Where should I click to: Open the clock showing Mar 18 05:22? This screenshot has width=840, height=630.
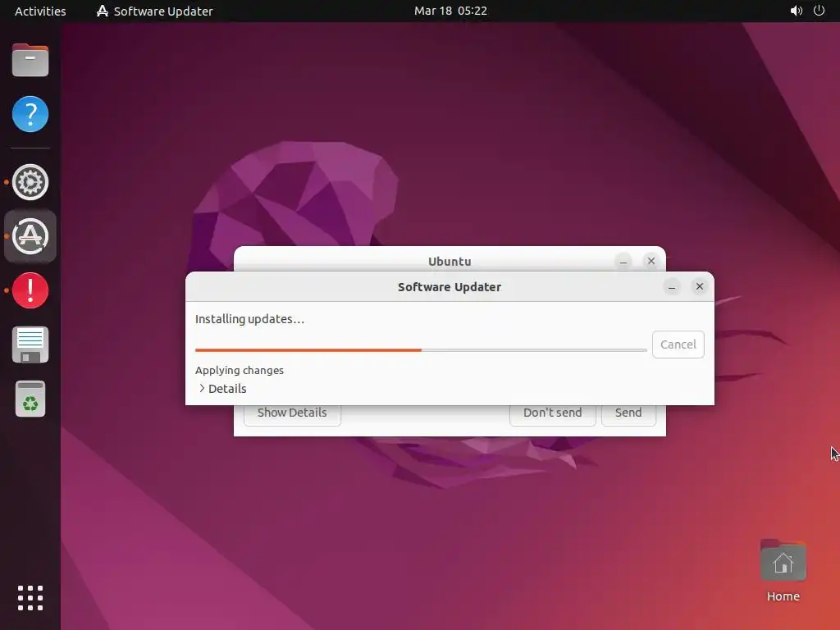coord(450,11)
